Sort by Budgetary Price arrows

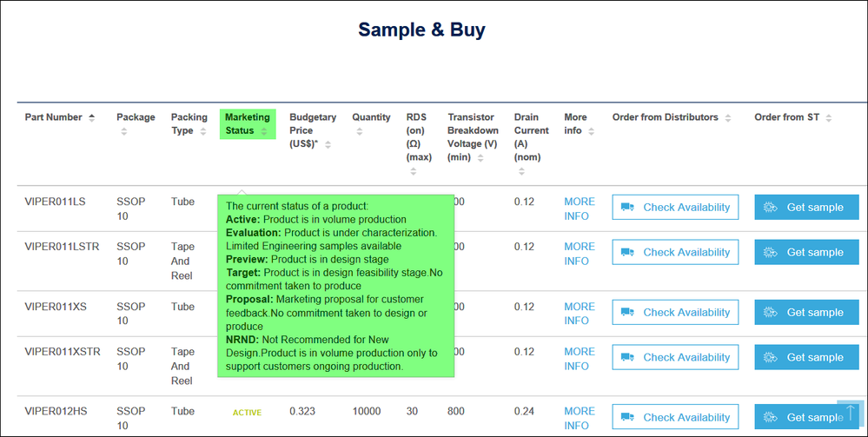(x=328, y=144)
